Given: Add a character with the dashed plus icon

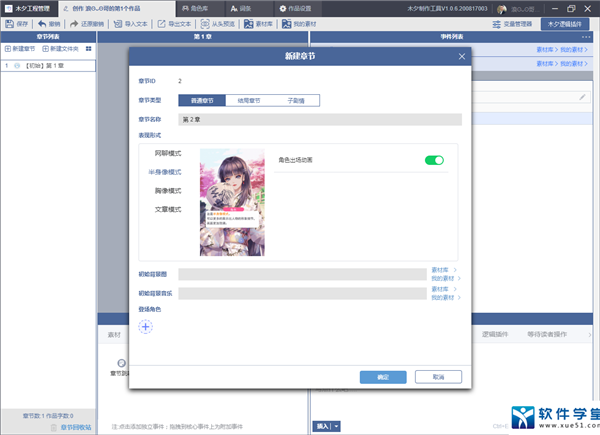Looking at the screenshot, I should [145, 327].
